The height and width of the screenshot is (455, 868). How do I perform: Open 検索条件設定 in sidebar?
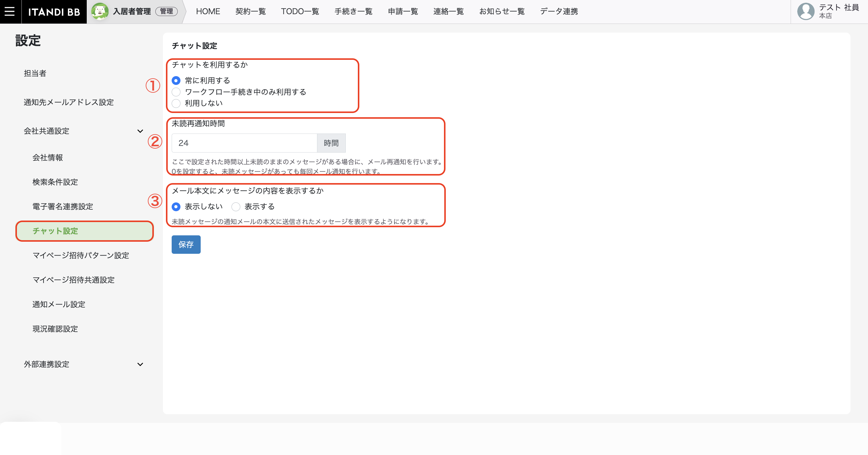click(55, 182)
